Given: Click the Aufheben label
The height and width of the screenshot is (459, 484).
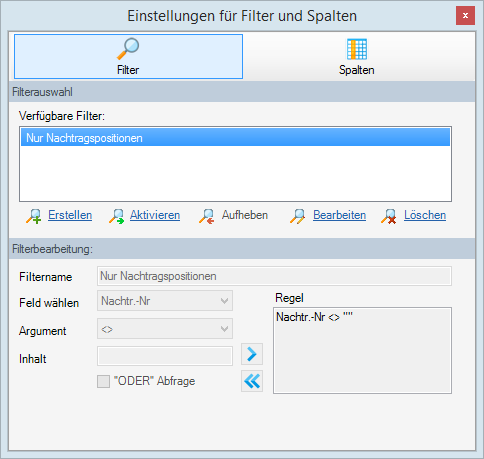Looking at the screenshot, I should tap(245, 215).
